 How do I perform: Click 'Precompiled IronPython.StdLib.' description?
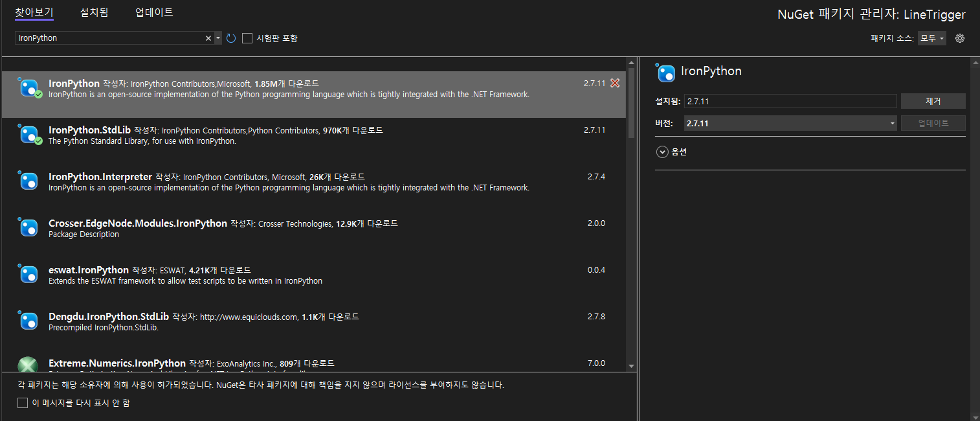(x=103, y=328)
